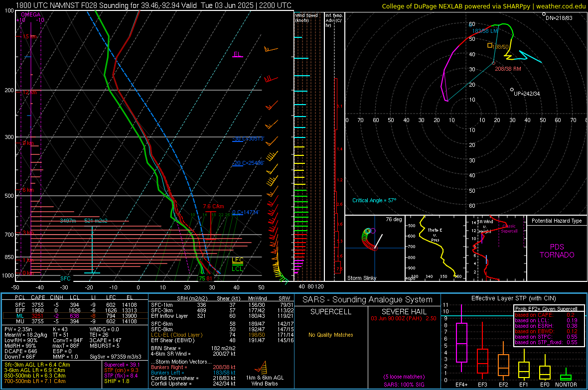Image resolution: width=588 pixels, height=390 pixels.
Task: Select the green LCL level marker
Action: pos(237,268)
